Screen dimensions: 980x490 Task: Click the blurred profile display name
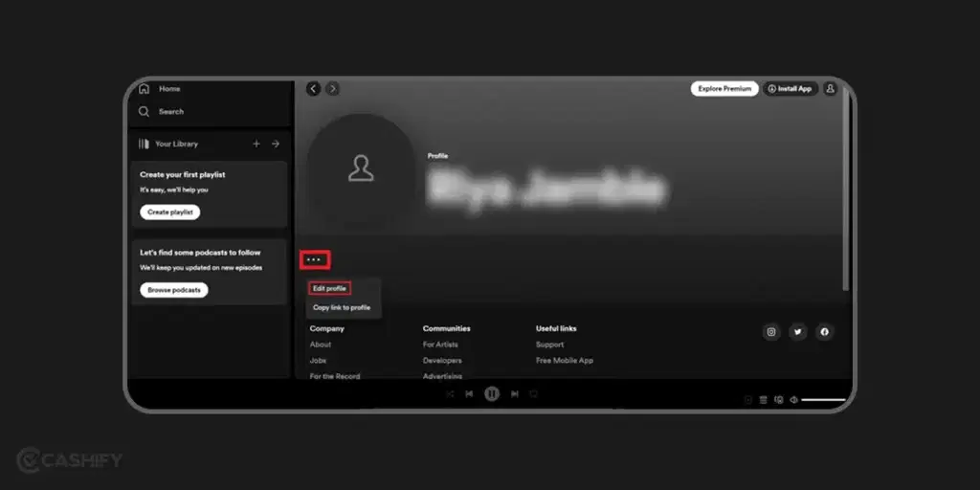[546, 189]
